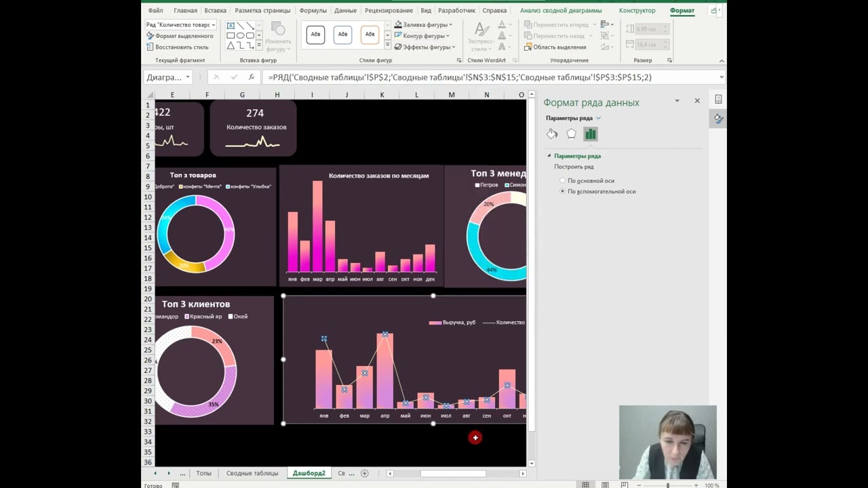Click Восстановить стиль button
This screenshot has width=868, height=488.
(178, 47)
